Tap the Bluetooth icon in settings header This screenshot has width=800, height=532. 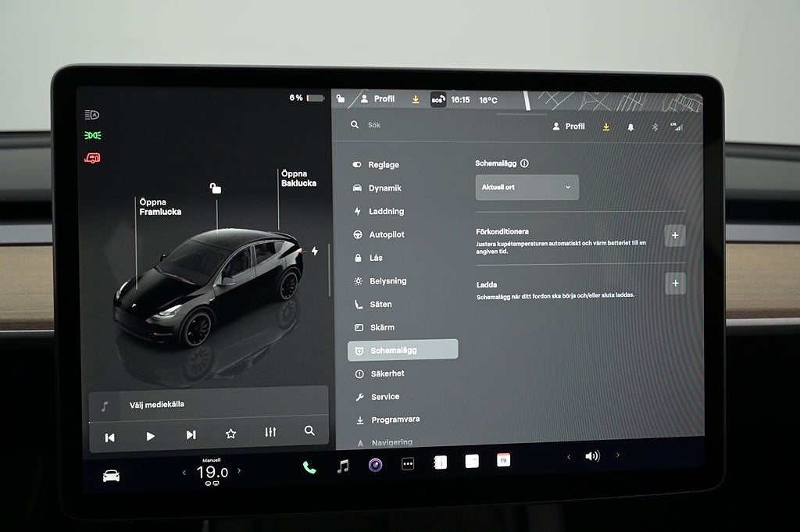click(655, 127)
